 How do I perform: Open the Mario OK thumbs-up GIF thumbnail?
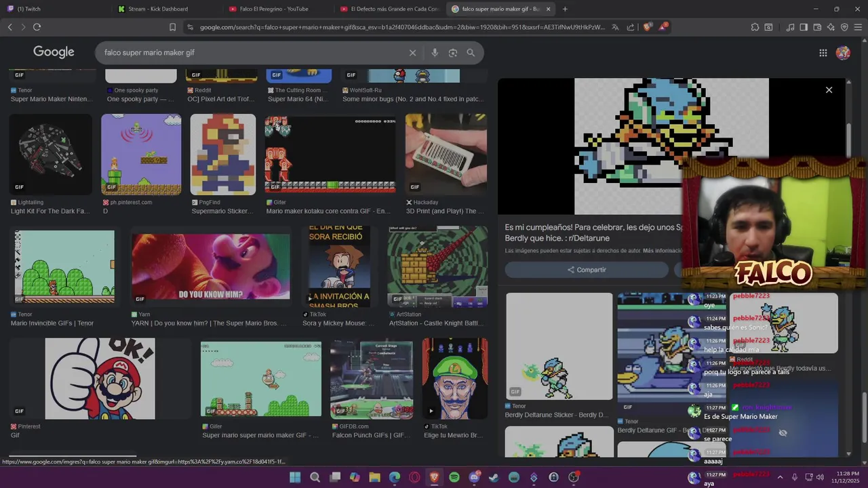100,379
